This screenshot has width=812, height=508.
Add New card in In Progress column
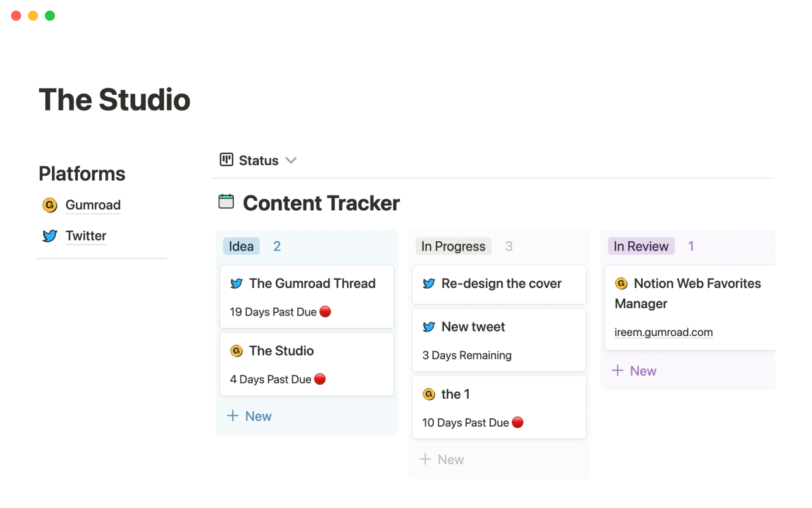(442, 459)
